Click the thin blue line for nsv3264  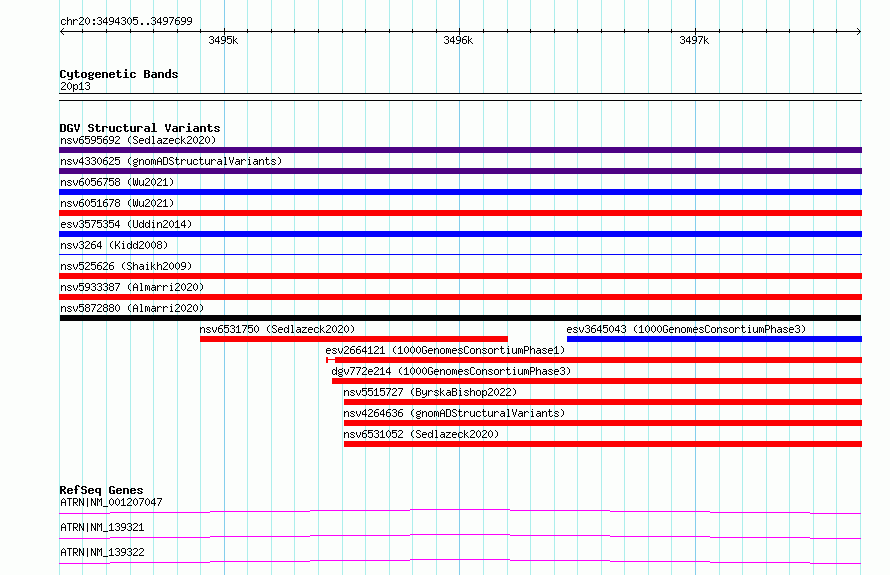point(460,254)
